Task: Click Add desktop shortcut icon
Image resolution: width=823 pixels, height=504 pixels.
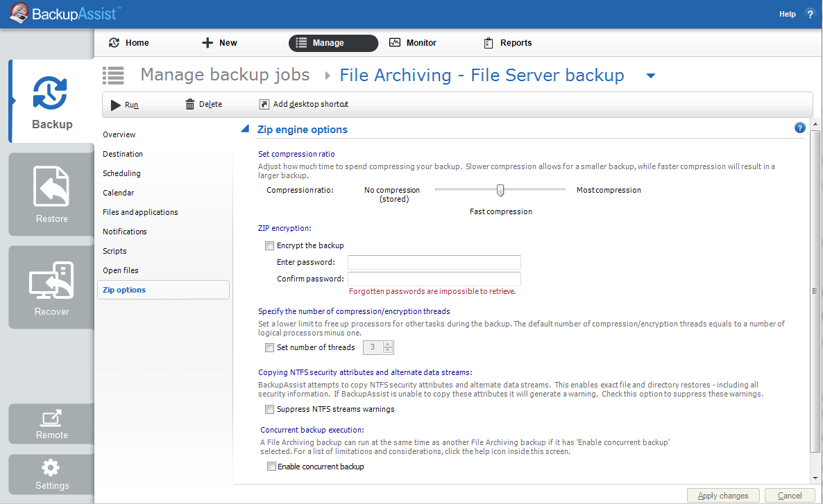Action: [264, 105]
